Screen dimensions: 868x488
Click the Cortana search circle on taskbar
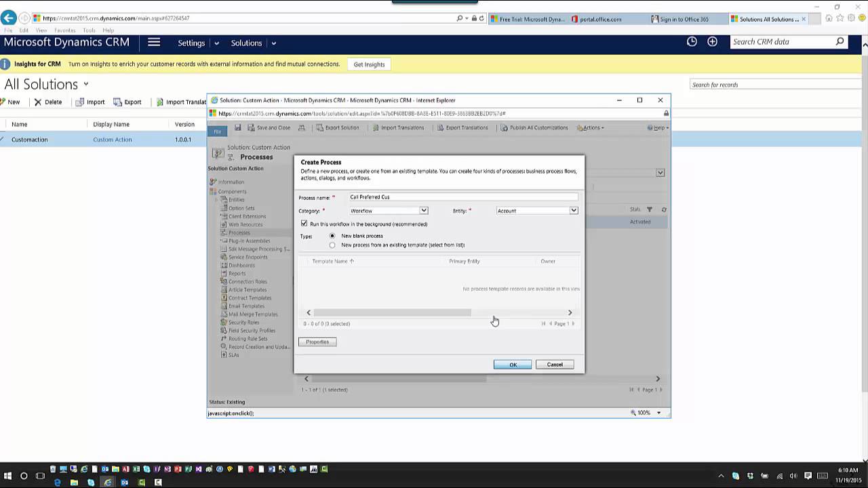click(24, 476)
